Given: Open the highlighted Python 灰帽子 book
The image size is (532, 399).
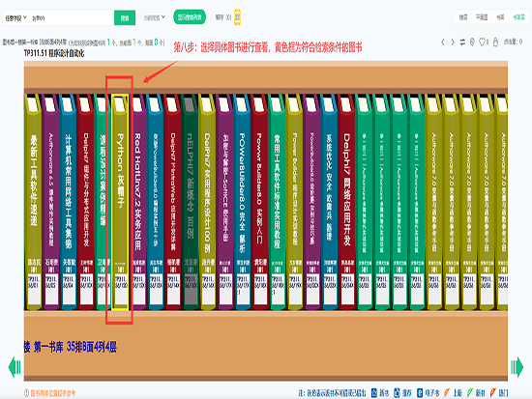Looking at the screenshot, I should [120, 202].
